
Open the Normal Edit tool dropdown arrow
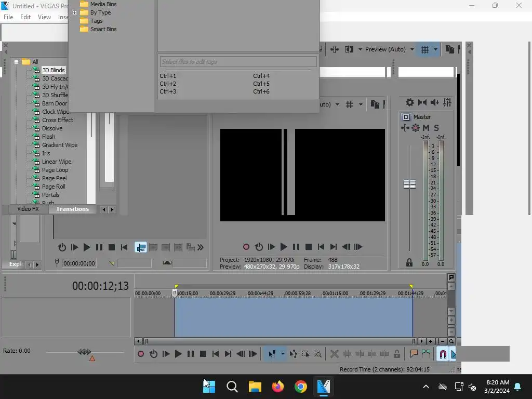[x=283, y=354]
